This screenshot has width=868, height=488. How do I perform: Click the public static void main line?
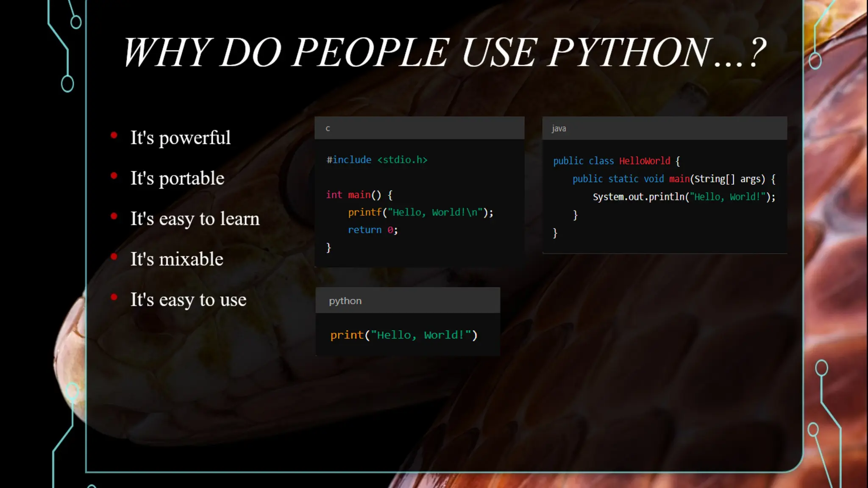click(673, 179)
